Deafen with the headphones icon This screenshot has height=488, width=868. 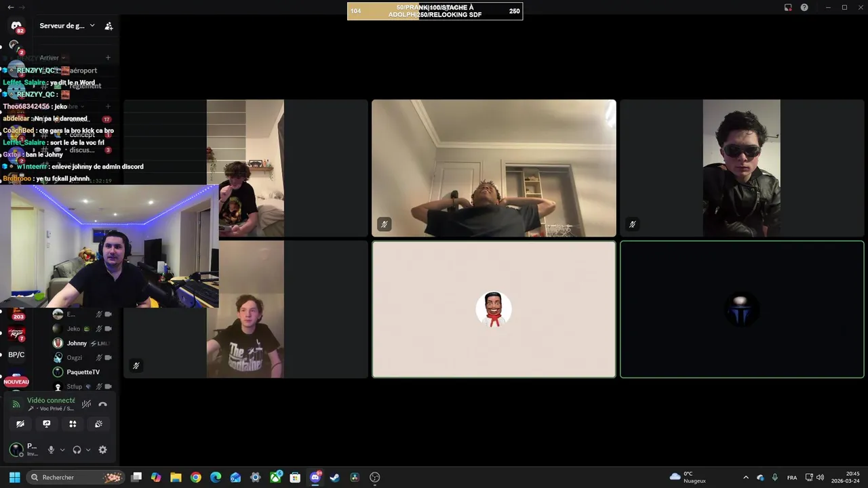coord(77,449)
